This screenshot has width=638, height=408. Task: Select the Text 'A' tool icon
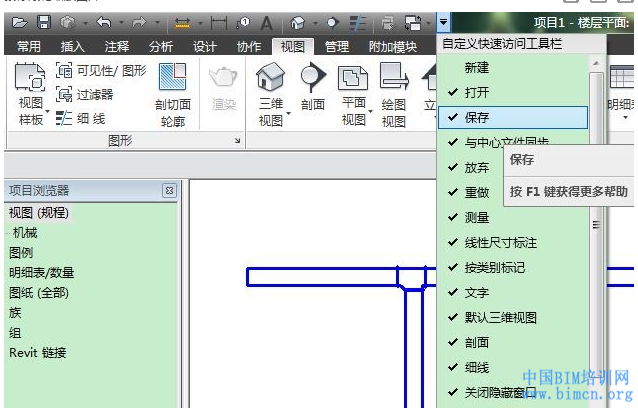(266, 21)
